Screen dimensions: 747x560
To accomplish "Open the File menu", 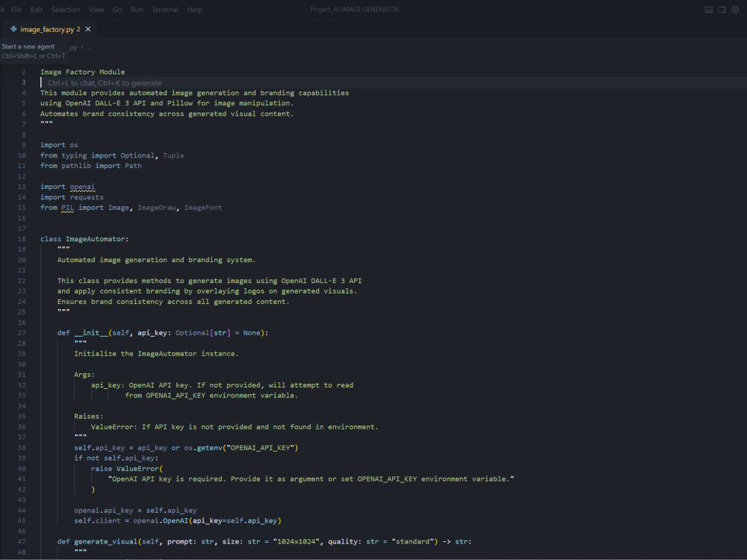I will (x=16, y=10).
